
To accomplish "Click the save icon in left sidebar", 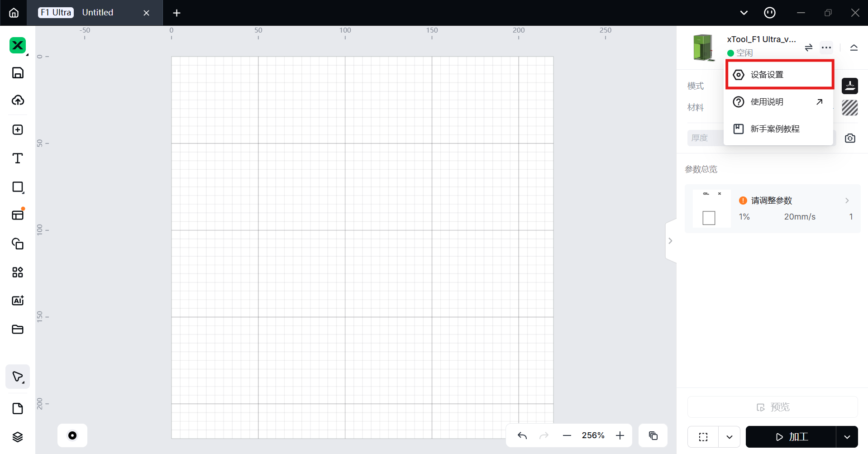I will tap(18, 73).
